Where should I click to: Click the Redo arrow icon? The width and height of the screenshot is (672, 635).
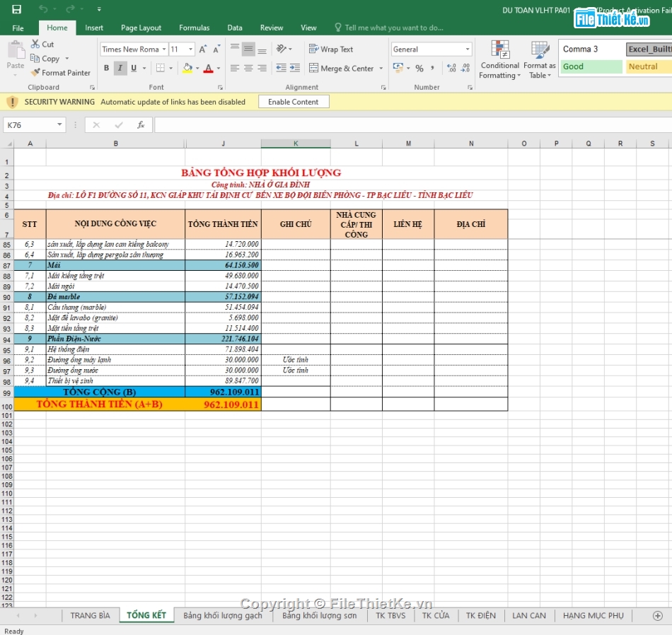click(71, 8)
